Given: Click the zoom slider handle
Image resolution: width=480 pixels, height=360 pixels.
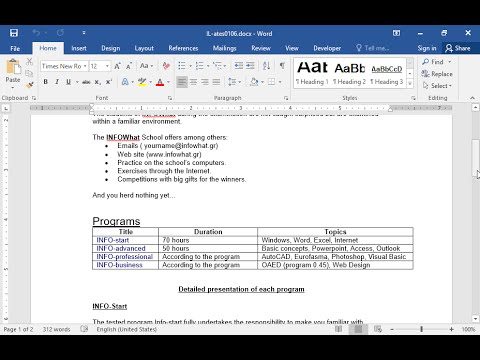Looking at the screenshot, I should pos(422,329).
